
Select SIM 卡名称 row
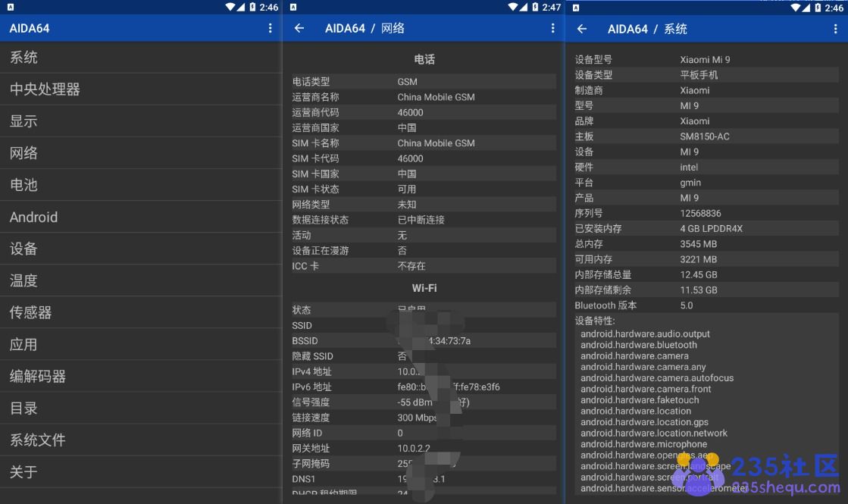[x=424, y=142]
